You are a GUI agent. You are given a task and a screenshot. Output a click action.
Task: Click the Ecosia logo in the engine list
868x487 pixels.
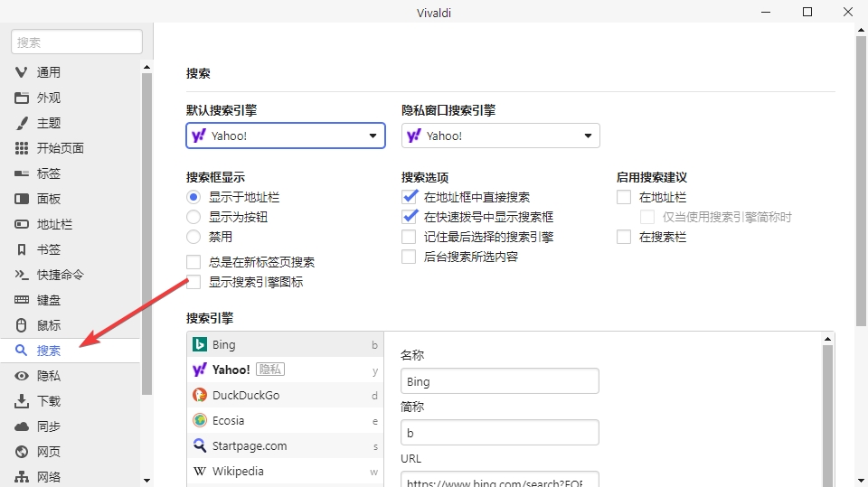click(x=199, y=421)
